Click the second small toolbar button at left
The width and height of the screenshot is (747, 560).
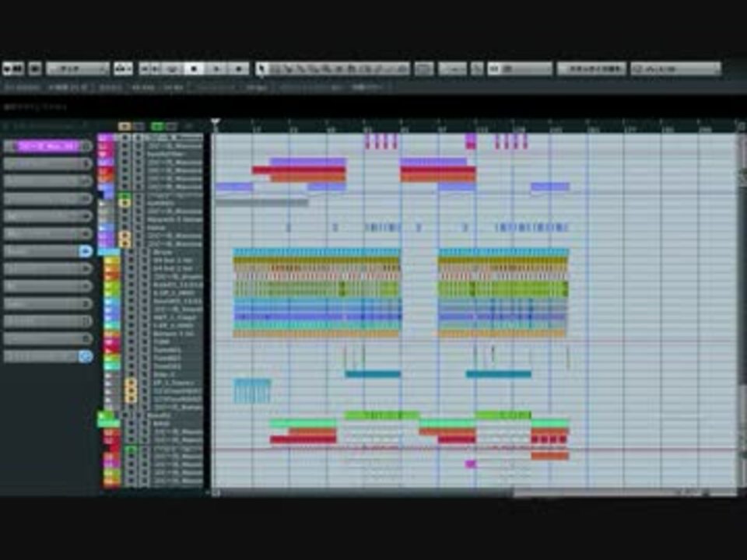(35, 69)
